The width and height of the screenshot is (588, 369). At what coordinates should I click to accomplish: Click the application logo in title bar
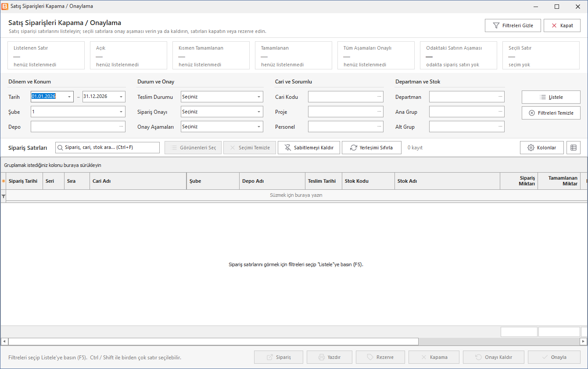(5, 7)
